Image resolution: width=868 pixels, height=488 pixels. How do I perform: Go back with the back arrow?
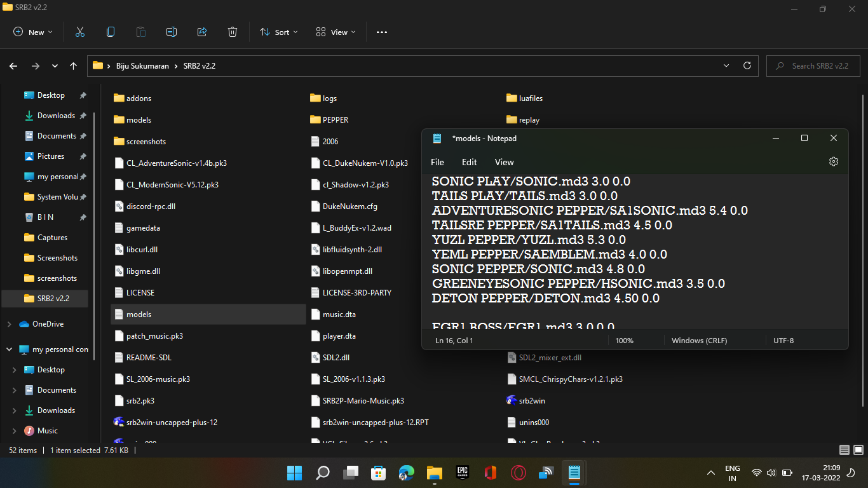click(x=13, y=65)
